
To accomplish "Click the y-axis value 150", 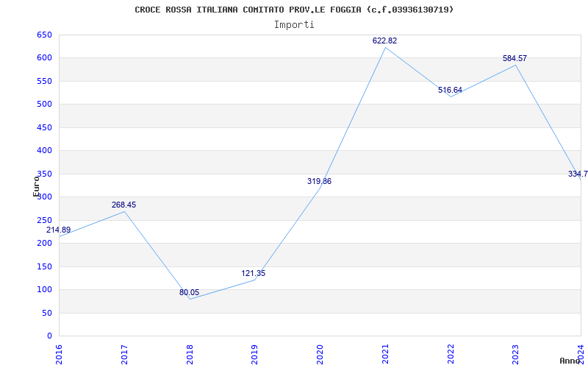I will tap(44, 266).
